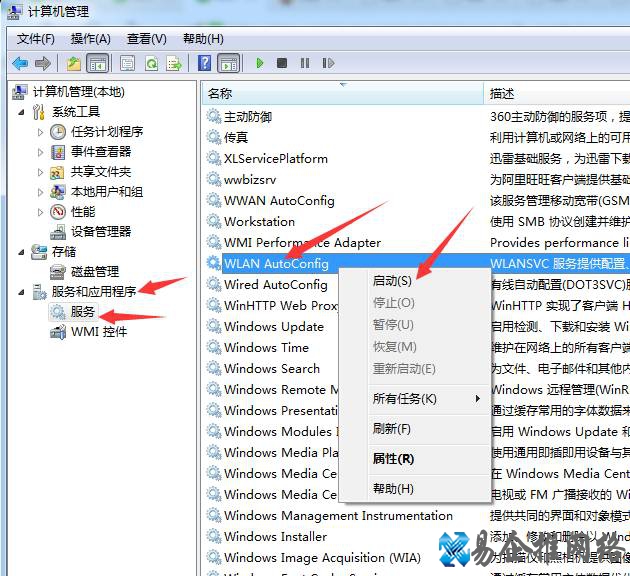
Task: Select the wwbizsrv service row
Action: (x=250, y=180)
